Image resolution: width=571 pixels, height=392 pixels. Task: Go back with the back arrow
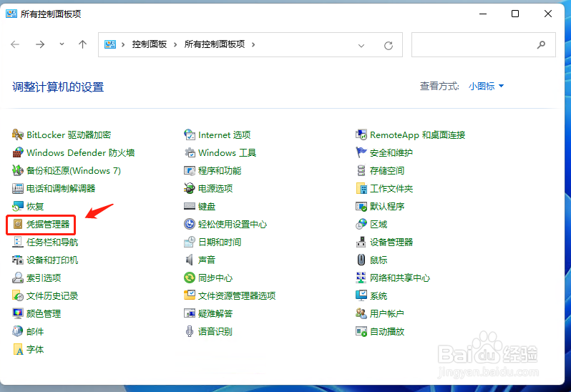pyautogui.click(x=15, y=44)
